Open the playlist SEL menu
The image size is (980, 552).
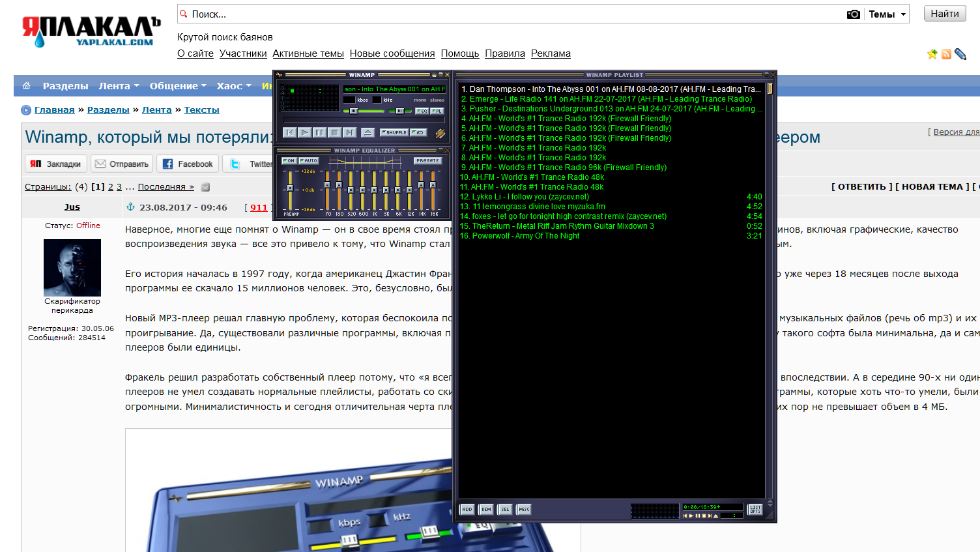point(505,510)
